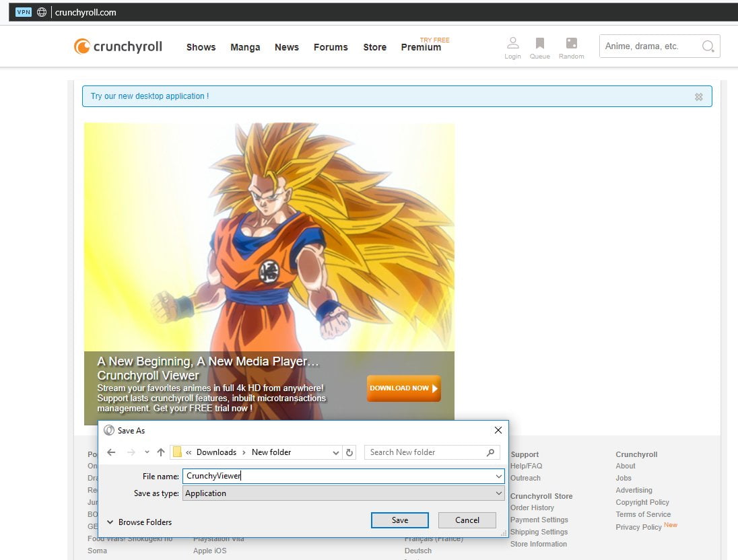Open the Premium menu
Screen dimensions: 738x560
point(422,47)
